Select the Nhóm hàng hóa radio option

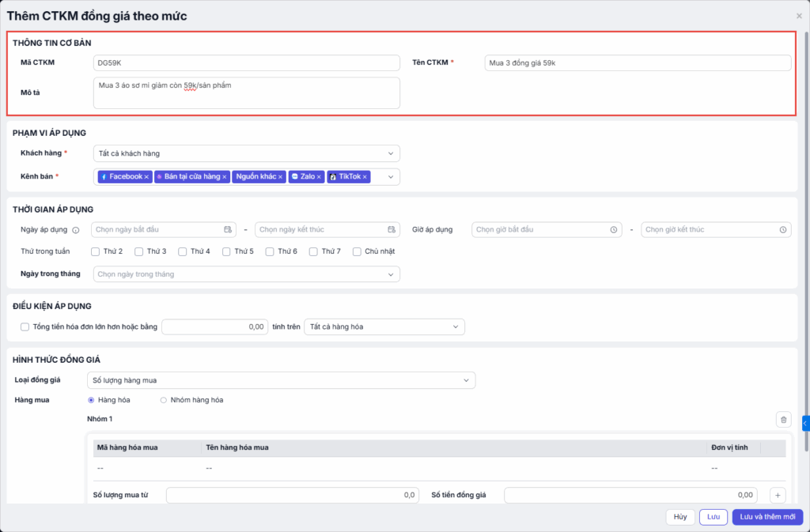coord(164,400)
